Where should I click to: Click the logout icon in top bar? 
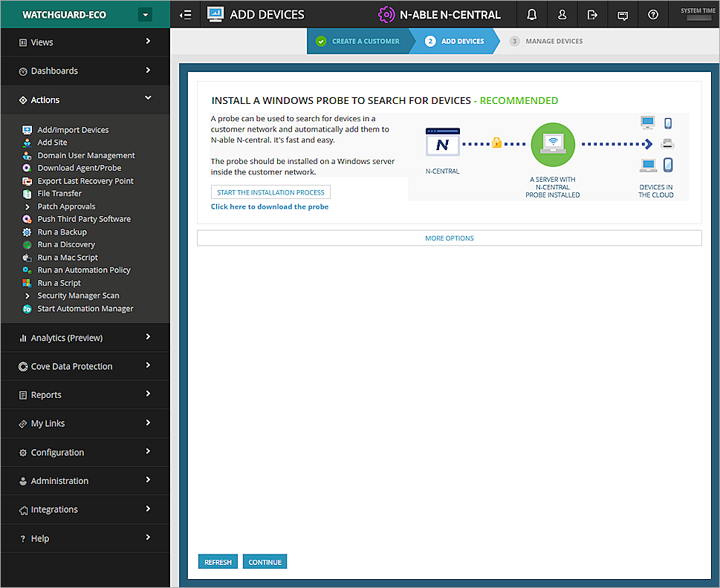592,14
